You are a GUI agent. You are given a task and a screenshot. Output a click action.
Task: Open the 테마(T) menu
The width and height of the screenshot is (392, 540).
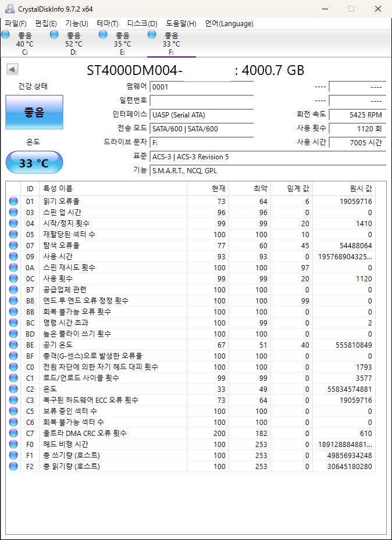(108, 24)
